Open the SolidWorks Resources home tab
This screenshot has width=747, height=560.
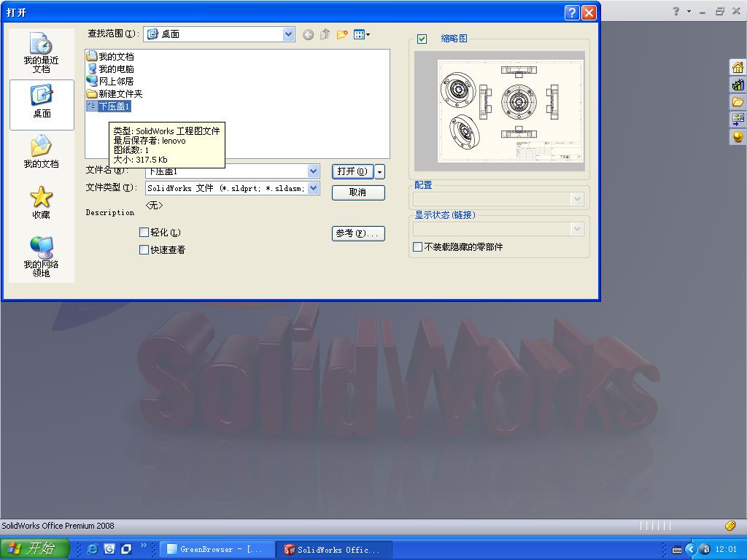pos(738,68)
